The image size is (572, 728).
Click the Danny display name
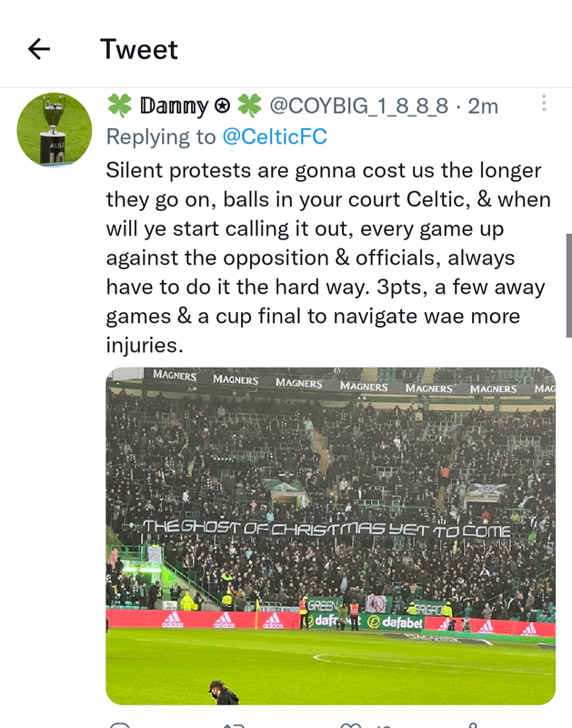(x=174, y=106)
